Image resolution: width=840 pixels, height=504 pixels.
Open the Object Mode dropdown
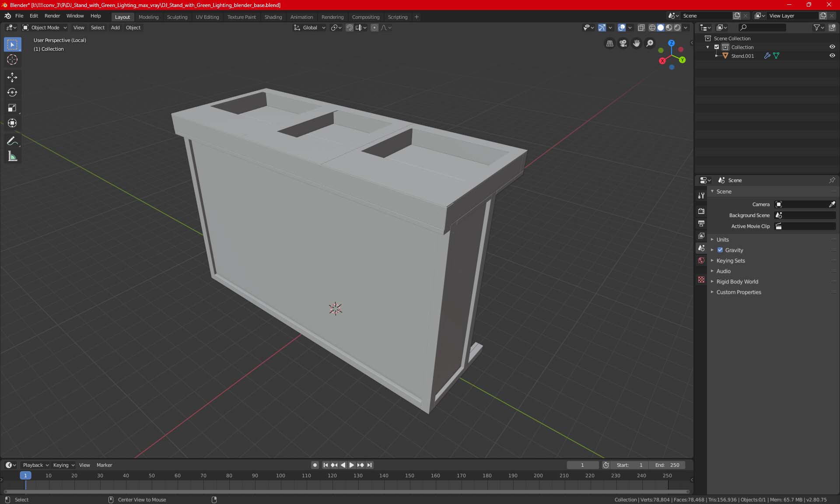(45, 28)
